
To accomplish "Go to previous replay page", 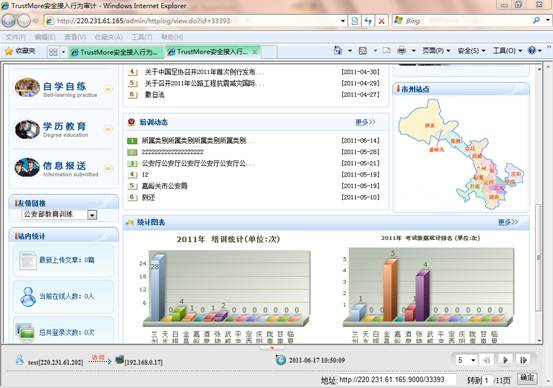I will coord(487,360).
